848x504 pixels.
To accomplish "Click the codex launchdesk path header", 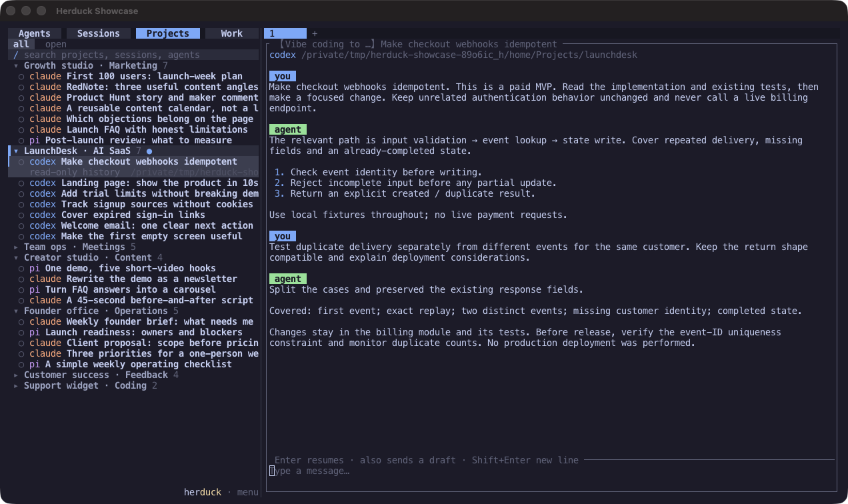I will click(x=453, y=55).
